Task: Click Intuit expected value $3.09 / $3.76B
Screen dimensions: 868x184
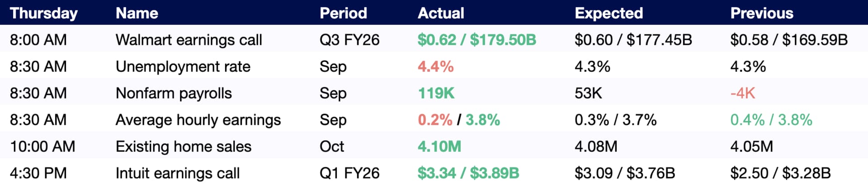Action: (x=624, y=173)
